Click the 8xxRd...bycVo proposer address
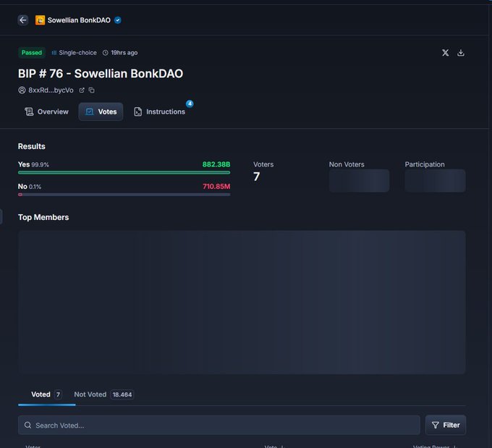 (x=51, y=90)
